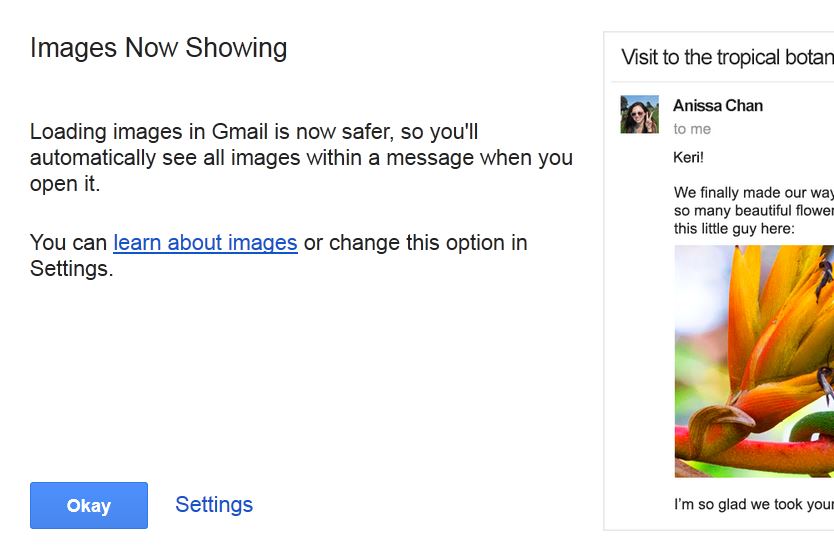Open the Settings link beside Okay
Image resolution: width=834 pixels, height=560 pixels.
[214, 505]
